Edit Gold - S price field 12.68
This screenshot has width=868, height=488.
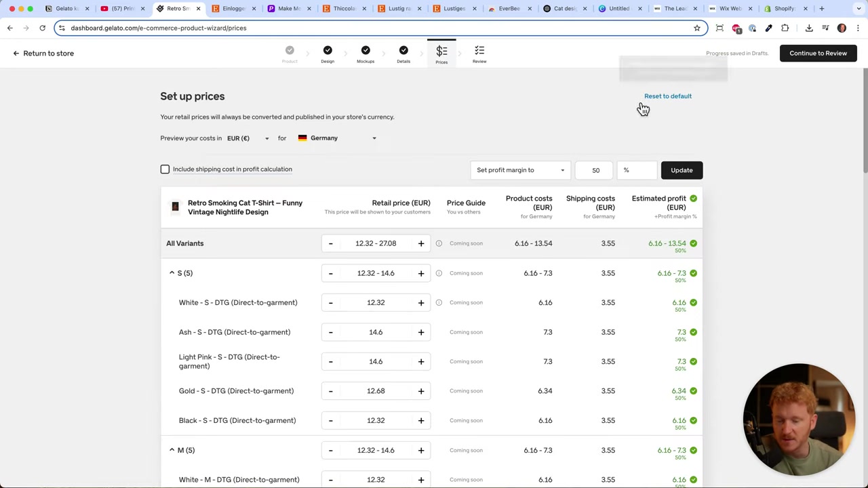pyautogui.click(x=376, y=391)
